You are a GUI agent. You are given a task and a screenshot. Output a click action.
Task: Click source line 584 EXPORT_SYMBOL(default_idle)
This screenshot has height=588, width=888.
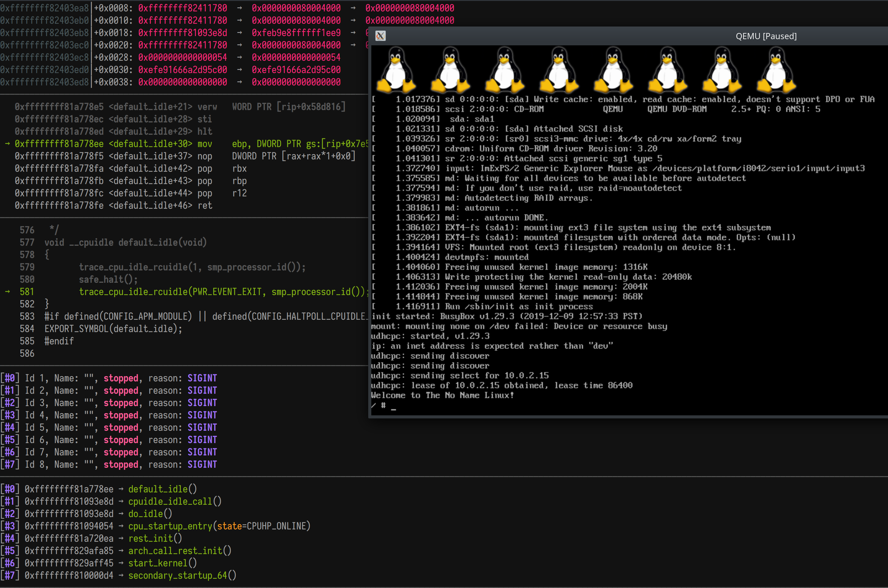tap(113, 329)
